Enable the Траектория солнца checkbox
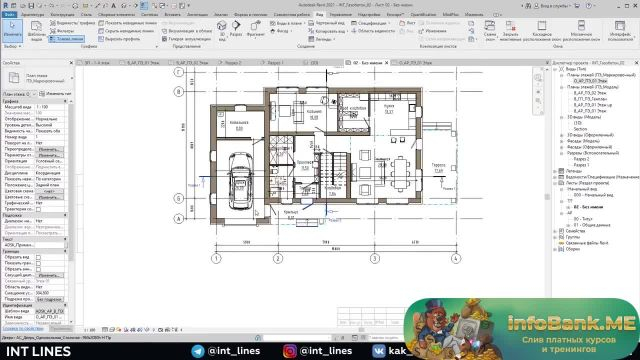The image size is (640, 360). point(38,209)
